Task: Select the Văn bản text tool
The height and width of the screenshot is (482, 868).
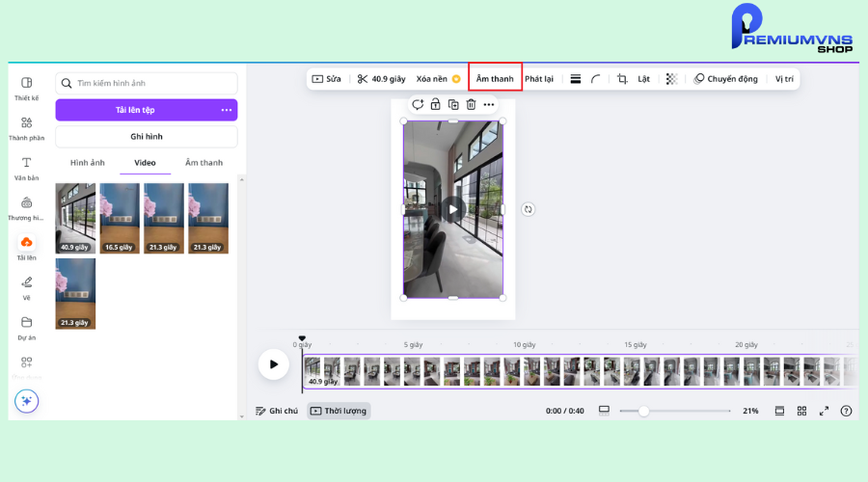Action: coord(26,169)
